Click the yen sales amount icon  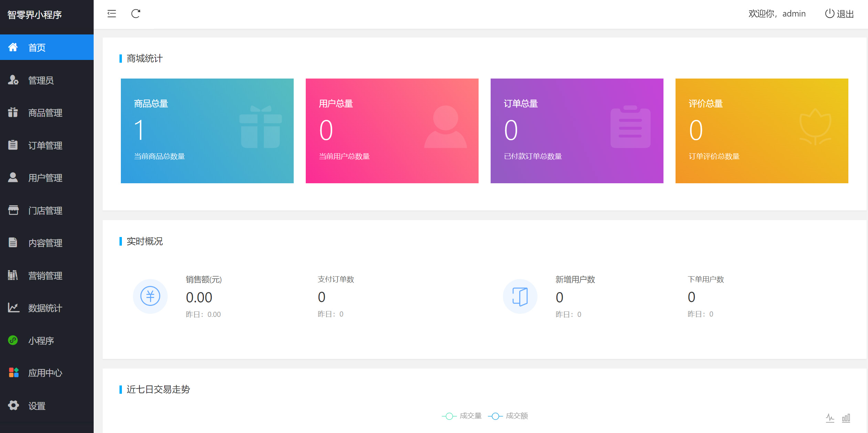coord(150,296)
